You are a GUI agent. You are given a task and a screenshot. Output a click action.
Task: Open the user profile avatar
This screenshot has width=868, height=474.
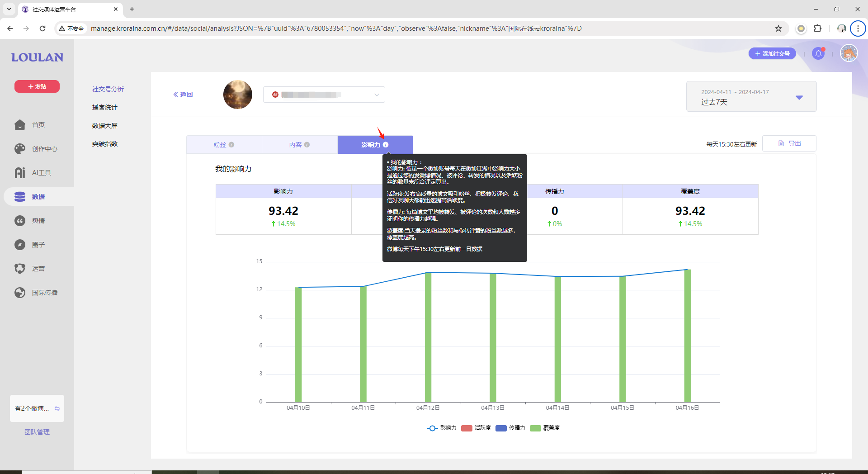coord(849,53)
